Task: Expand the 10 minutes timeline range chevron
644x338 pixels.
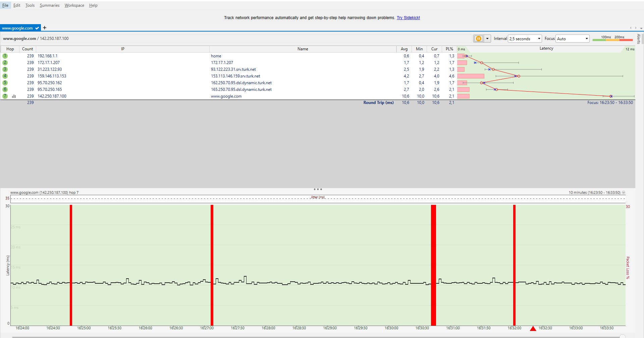Action: (624, 192)
